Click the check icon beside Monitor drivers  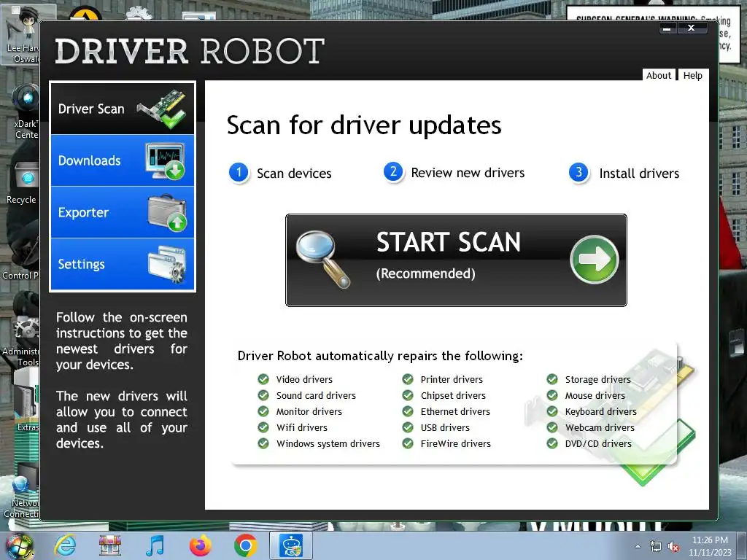point(263,411)
